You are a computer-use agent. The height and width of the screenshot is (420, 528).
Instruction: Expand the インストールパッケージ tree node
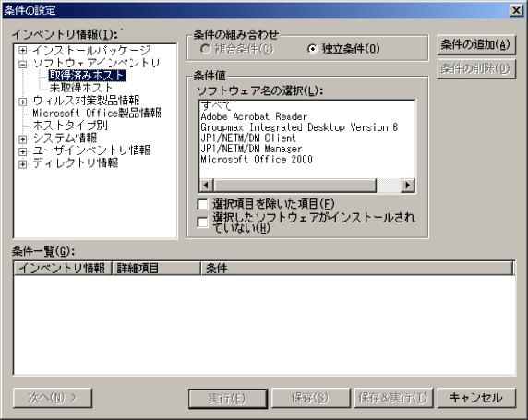click(x=22, y=51)
